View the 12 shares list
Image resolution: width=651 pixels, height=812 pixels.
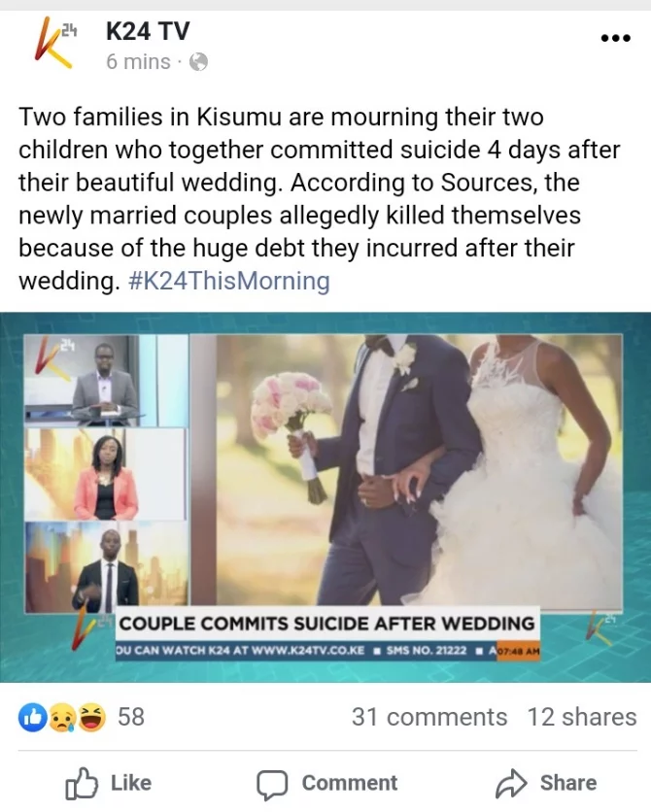coord(582,717)
